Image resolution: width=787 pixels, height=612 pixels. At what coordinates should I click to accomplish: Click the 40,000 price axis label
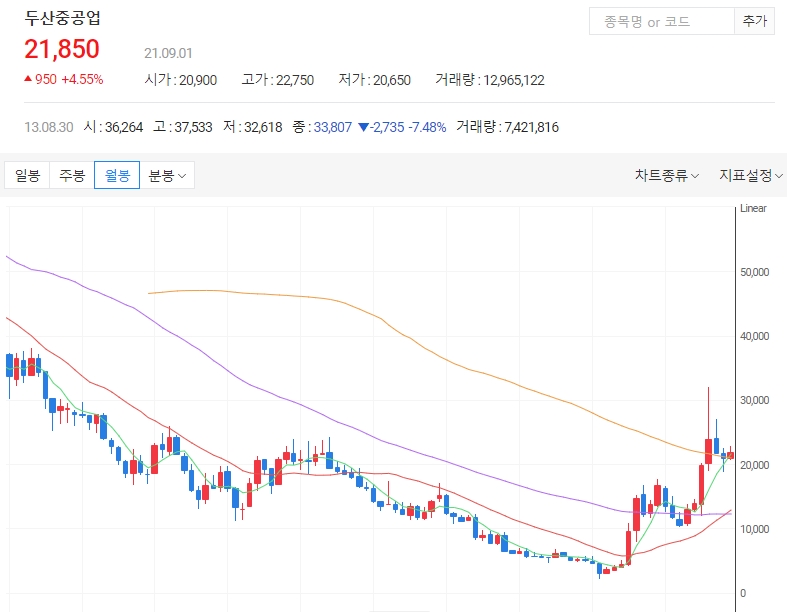(x=754, y=336)
